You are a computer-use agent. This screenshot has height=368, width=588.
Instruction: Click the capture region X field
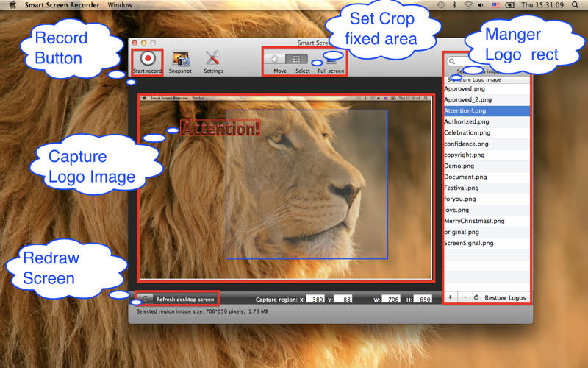point(315,300)
